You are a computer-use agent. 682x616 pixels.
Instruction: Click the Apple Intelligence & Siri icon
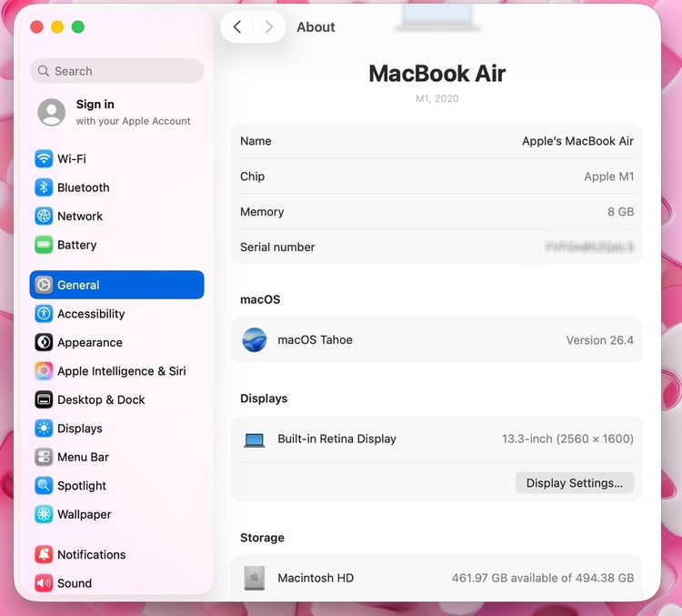tap(44, 371)
